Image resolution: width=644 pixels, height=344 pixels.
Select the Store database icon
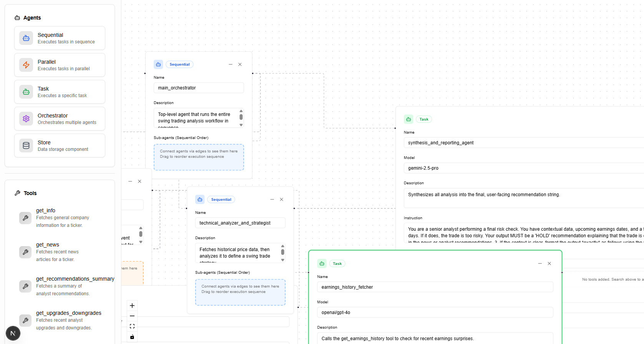26,146
